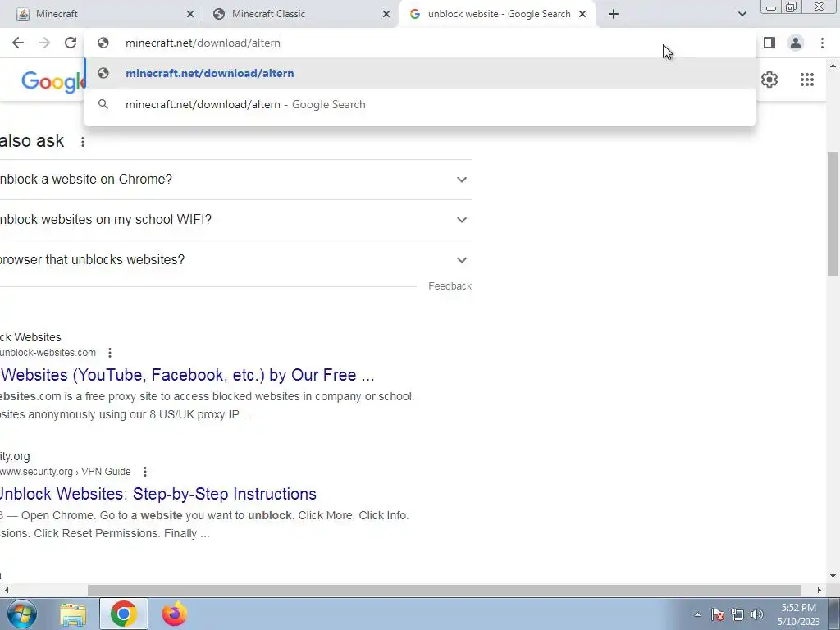This screenshot has width=840, height=630.
Task: Close the Minecraft tab
Action: pyautogui.click(x=190, y=14)
